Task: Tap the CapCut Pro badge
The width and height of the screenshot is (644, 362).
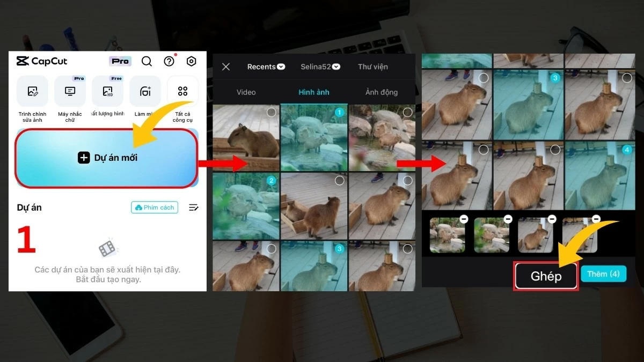Action: [120, 61]
